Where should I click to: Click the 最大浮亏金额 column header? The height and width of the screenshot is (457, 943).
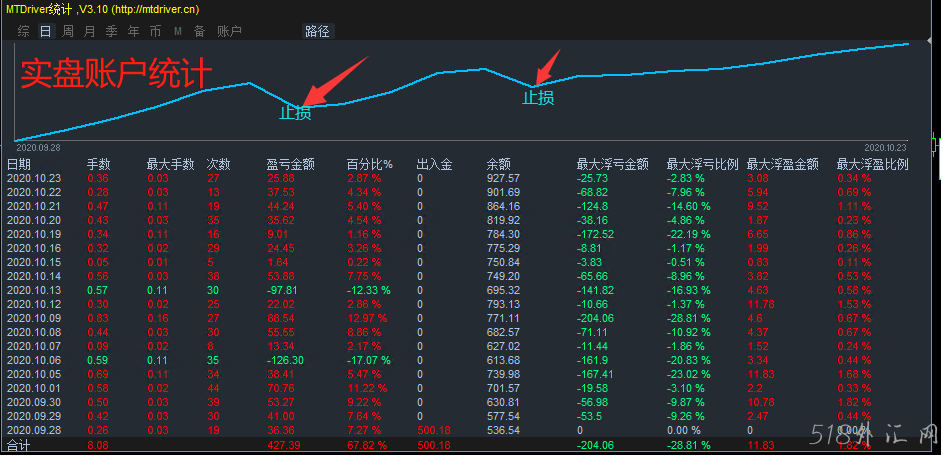click(x=613, y=164)
